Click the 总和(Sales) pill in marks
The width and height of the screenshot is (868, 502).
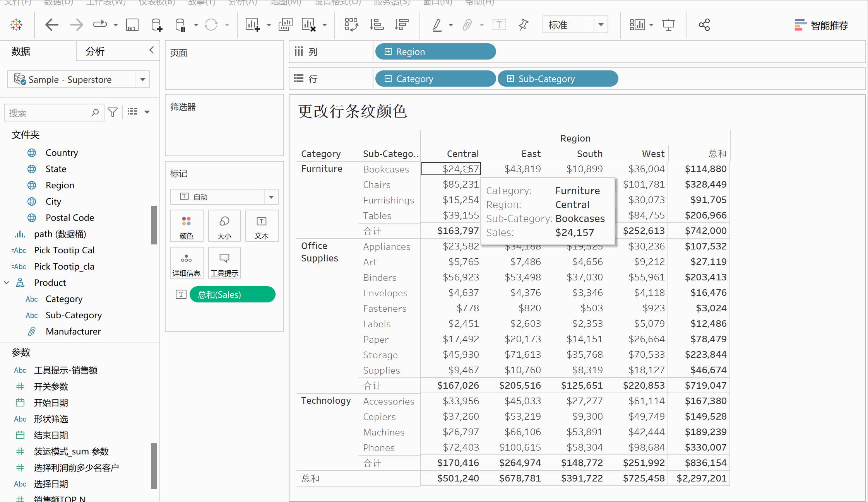point(233,294)
